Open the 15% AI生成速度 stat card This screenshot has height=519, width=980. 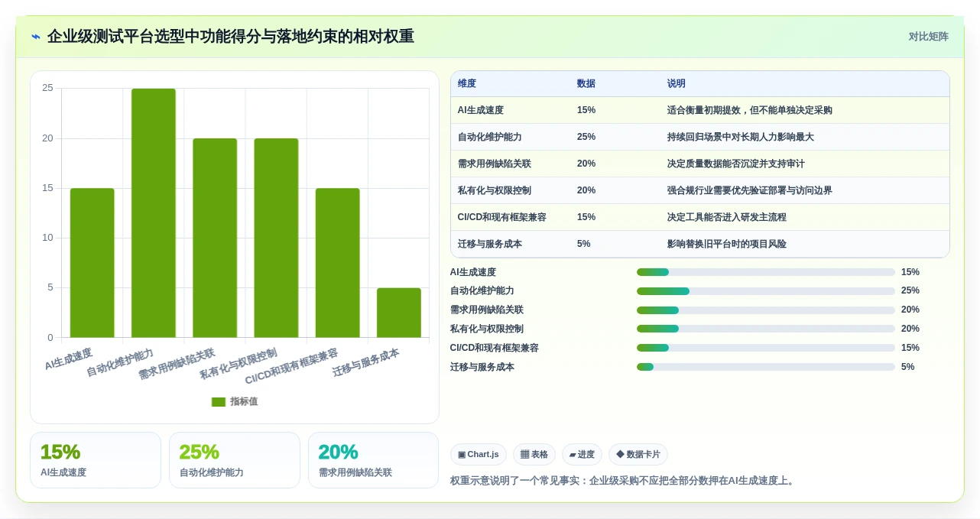(96, 460)
